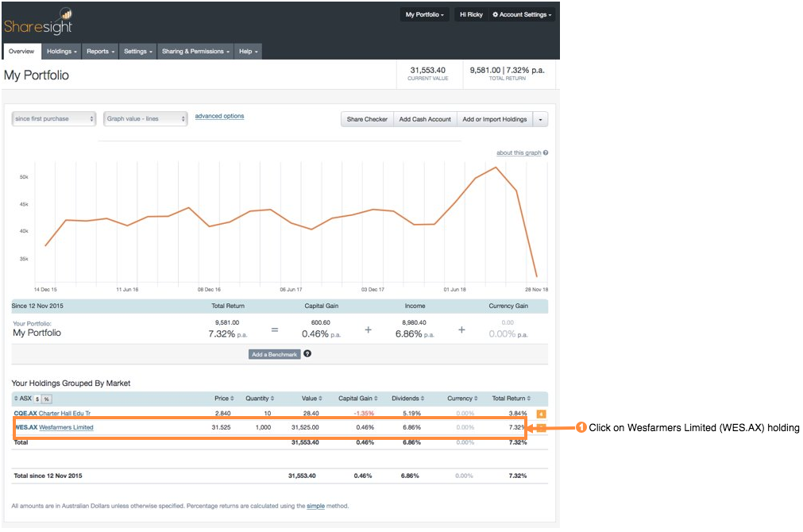Expand the arrow next to Add or Import Holdings
803x532 pixels.
540,119
